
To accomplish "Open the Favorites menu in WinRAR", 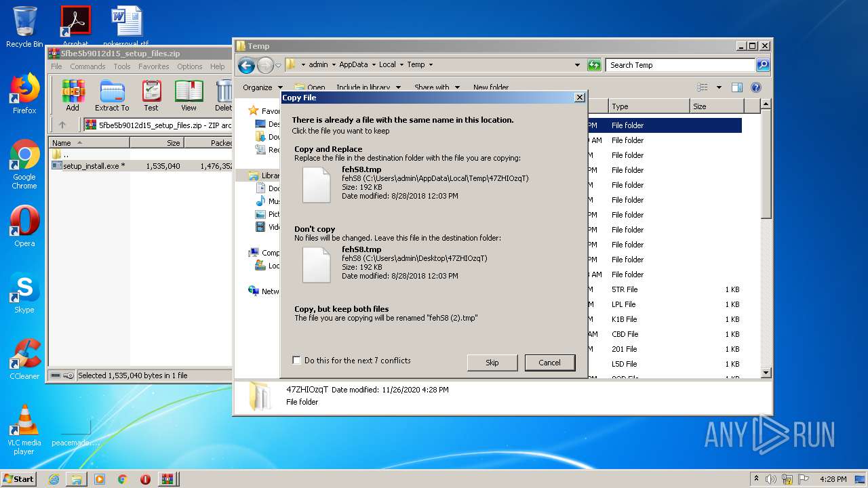I will [x=154, y=66].
